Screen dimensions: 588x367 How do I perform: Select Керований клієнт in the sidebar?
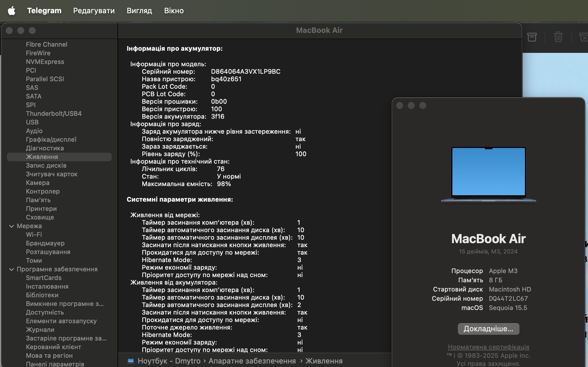coord(54,347)
